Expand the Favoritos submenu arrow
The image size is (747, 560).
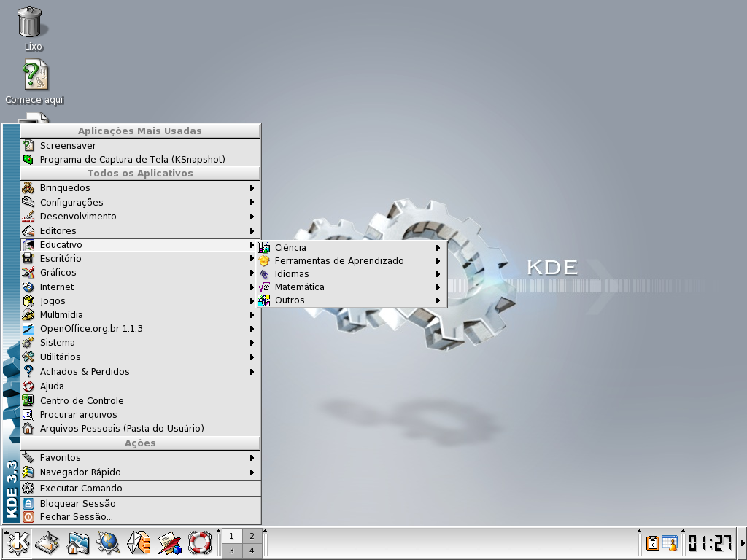click(252, 458)
